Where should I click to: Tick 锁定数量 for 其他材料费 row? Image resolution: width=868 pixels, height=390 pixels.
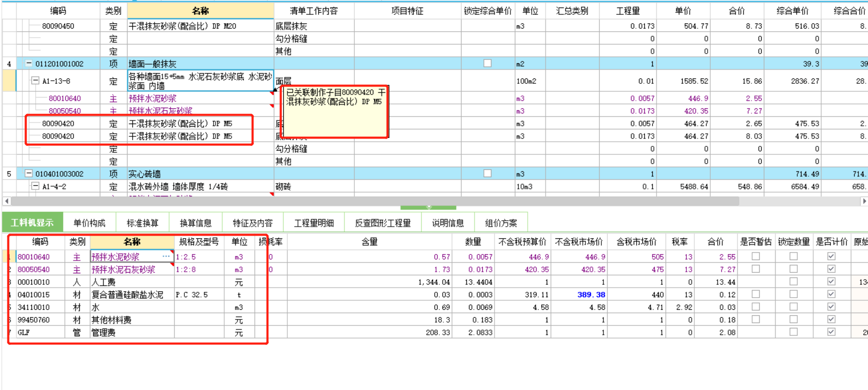tap(793, 319)
